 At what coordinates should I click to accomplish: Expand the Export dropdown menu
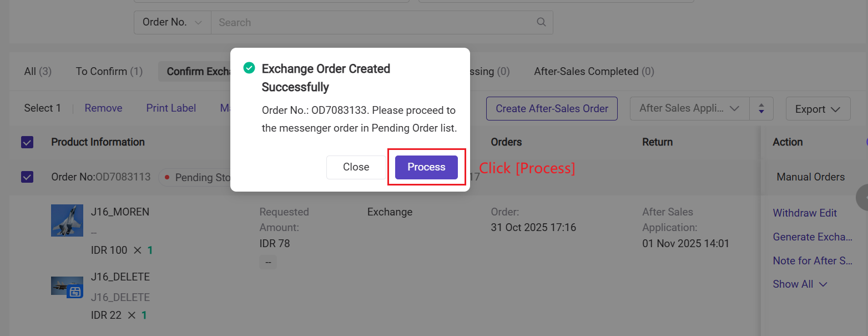click(x=817, y=109)
